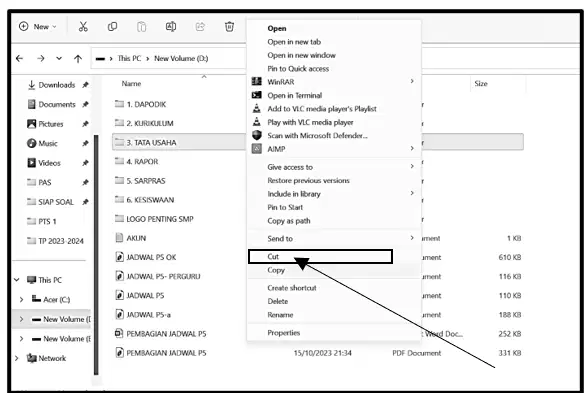Select JADWAL P5- PERGURU file

pyautogui.click(x=158, y=276)
